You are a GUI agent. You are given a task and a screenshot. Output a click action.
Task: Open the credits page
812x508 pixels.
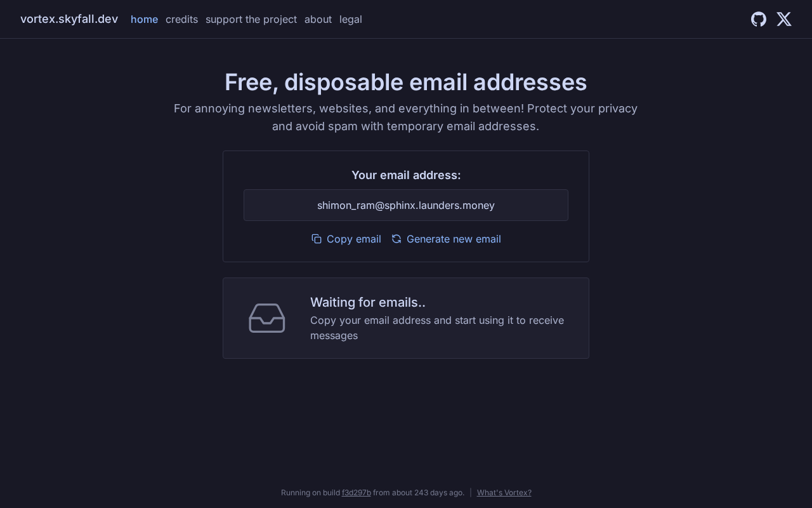point(181,19)
